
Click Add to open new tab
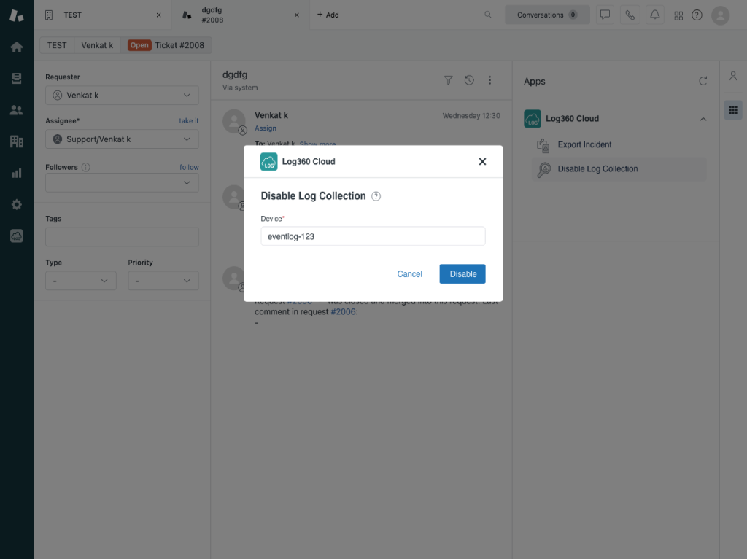coord(328,15)
